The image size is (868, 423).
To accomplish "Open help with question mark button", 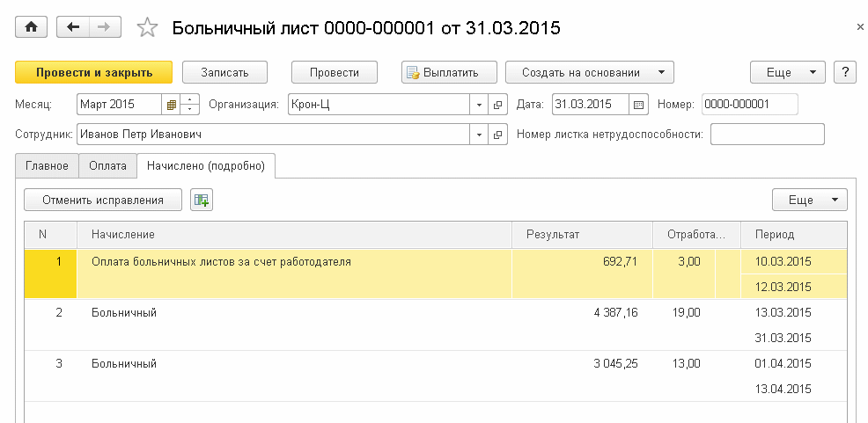I will click(845, 72).
